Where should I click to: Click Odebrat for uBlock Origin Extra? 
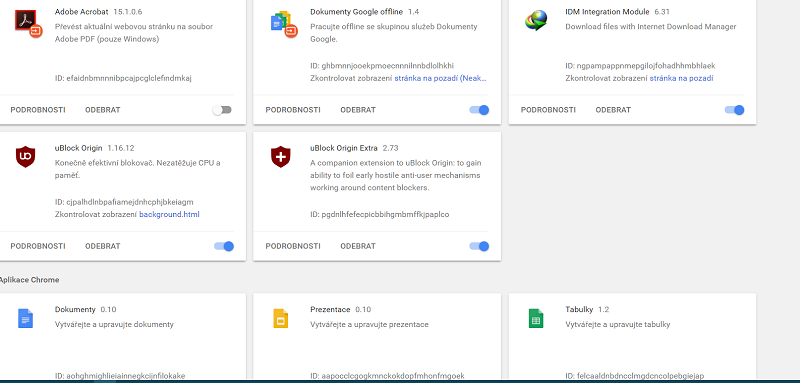(358, 246)
